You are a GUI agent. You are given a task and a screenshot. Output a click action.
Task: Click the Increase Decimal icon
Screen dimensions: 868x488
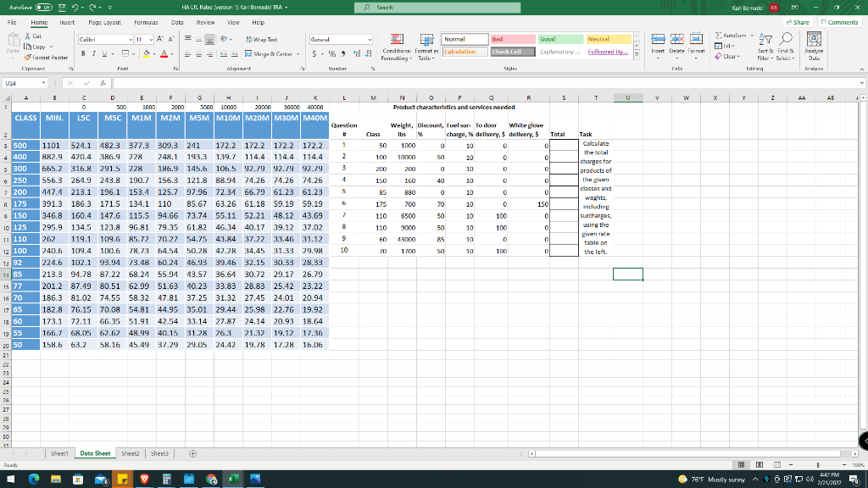coord(358,54)
